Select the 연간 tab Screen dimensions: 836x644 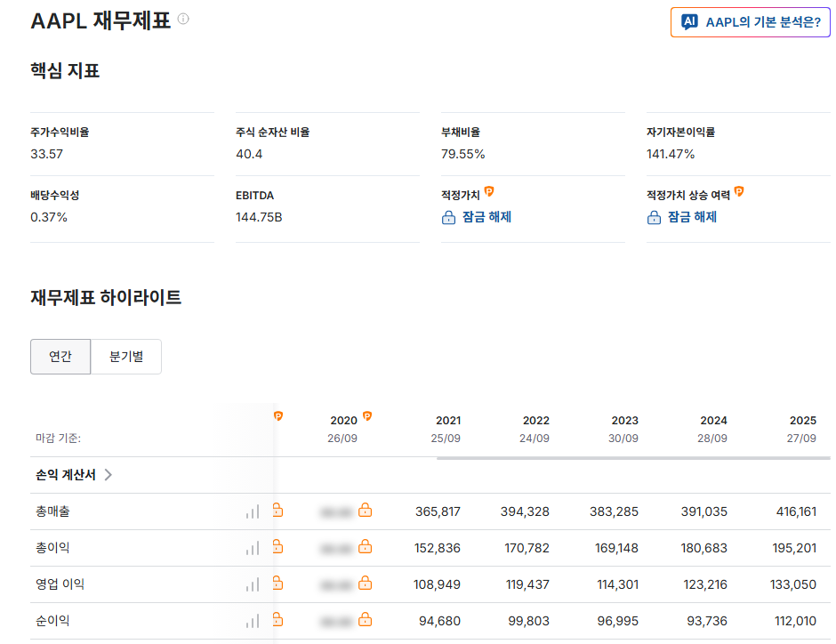pos(60,356)
